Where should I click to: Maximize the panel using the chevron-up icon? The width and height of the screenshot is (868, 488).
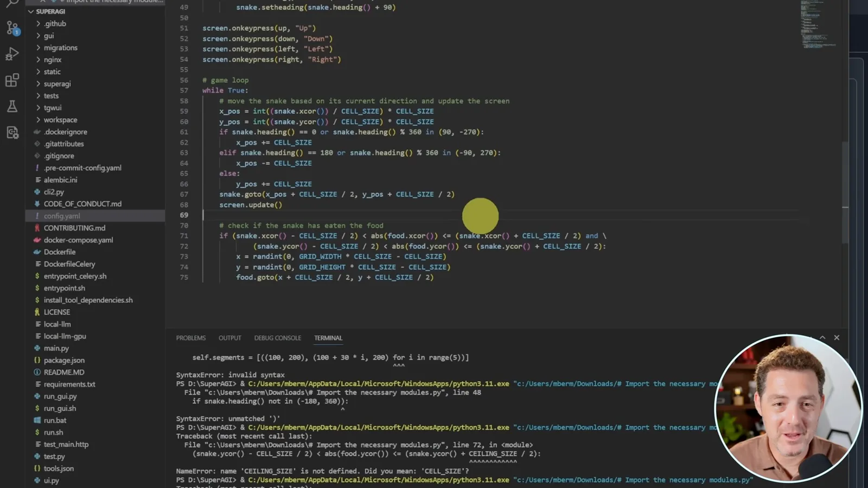click(822, 337)
